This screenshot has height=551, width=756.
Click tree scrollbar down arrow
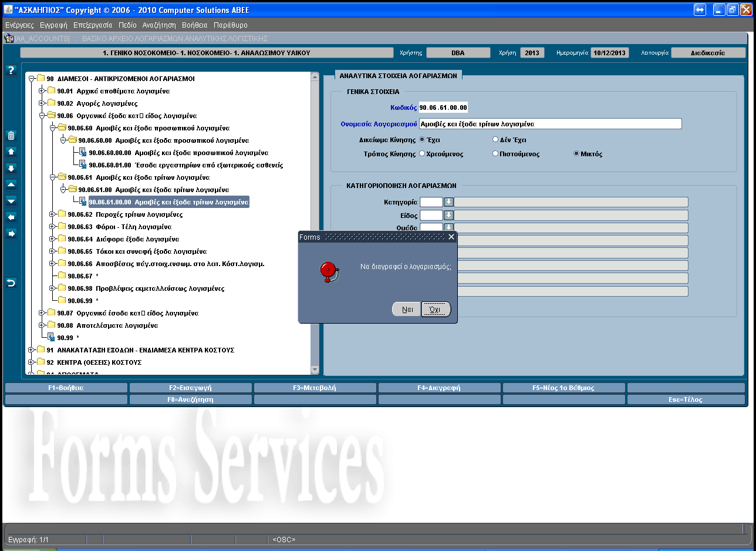pos(315,369)
